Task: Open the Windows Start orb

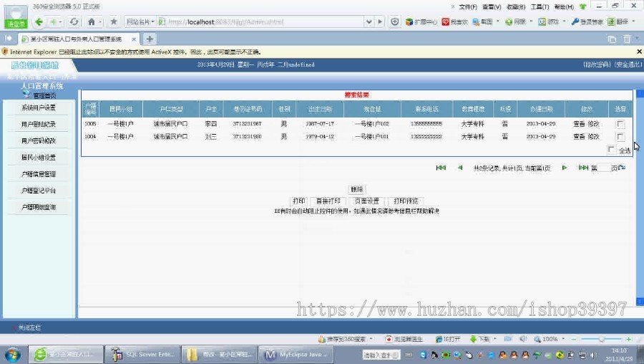Action: click(12, 355)
